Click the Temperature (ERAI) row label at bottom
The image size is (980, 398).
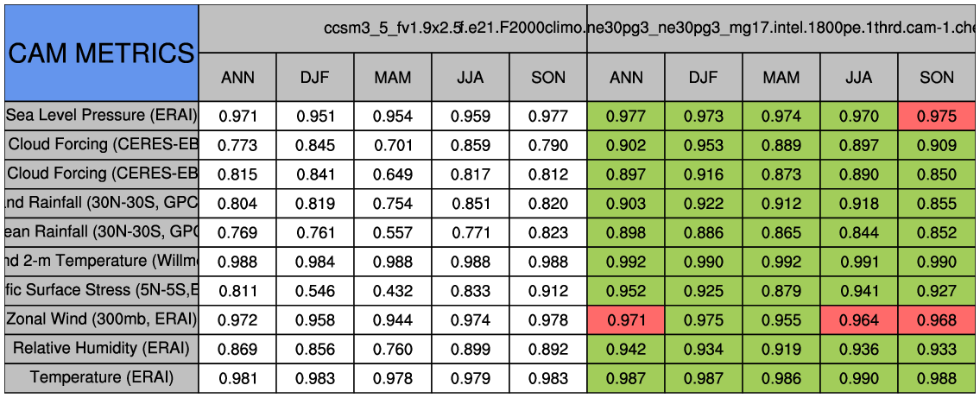pyautogui.click(x=101, y=378)
